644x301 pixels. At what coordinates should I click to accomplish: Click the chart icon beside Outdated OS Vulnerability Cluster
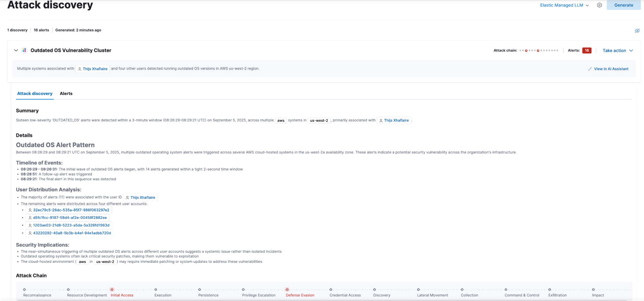pos(24,50)
